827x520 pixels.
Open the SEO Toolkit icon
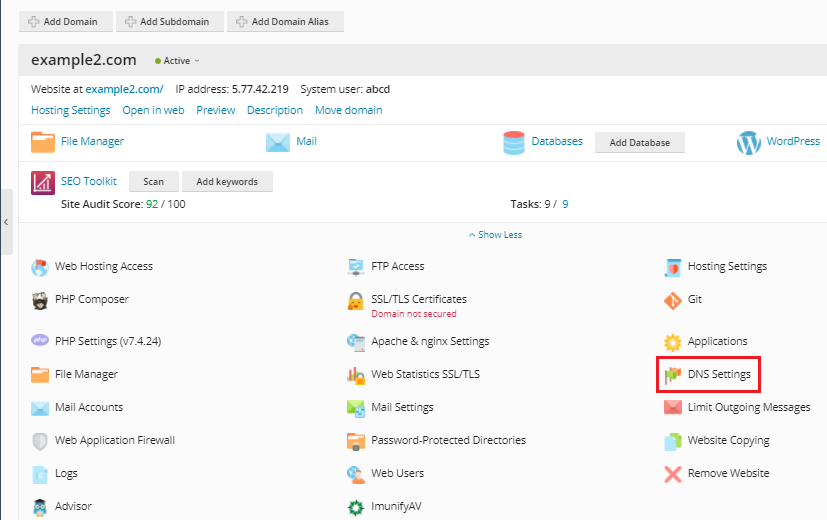pyautogui.click(x=43, y=182)
